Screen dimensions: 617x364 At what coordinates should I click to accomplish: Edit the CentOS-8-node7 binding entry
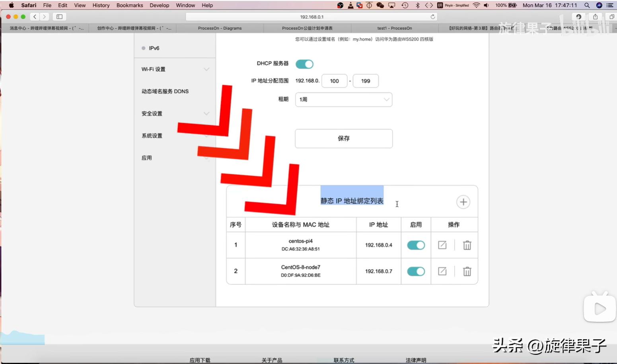(x=442, y=271)
